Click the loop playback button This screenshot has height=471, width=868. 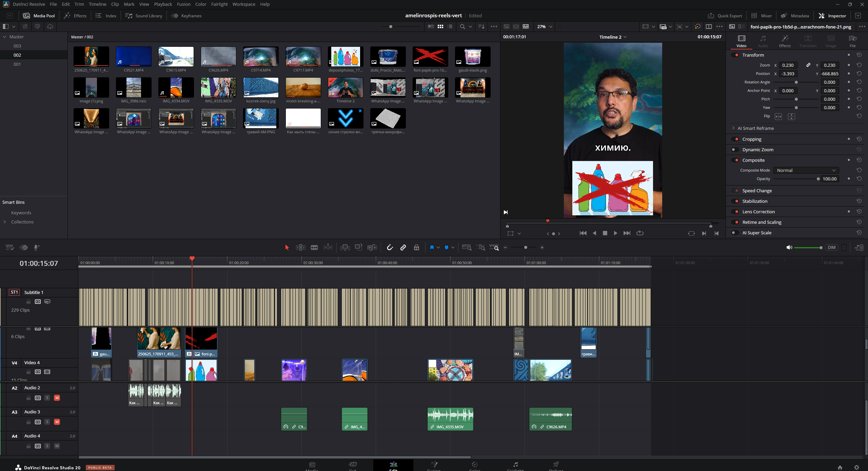(x=640, y=233)
